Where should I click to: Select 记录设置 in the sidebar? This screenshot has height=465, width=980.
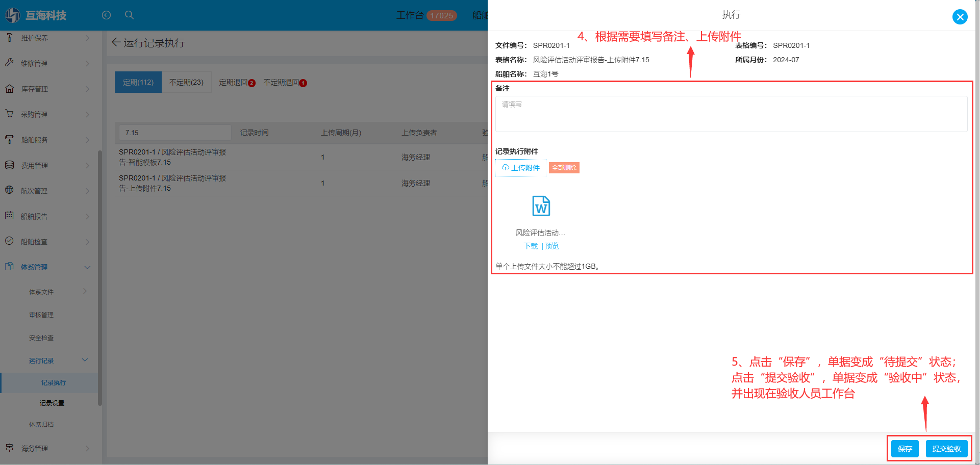click(x=52, y=403)
